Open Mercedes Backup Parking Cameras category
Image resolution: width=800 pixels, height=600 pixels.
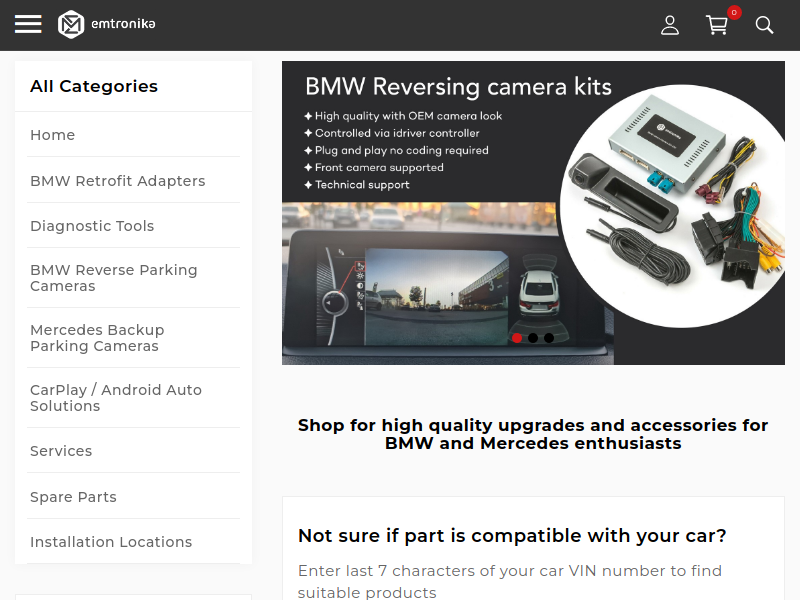click(97, 338)
